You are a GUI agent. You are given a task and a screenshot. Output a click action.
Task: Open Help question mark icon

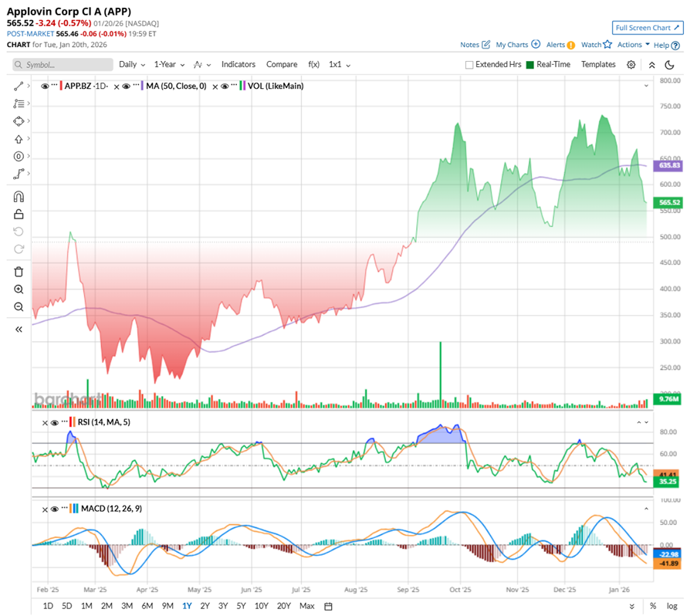click(675, 46)
